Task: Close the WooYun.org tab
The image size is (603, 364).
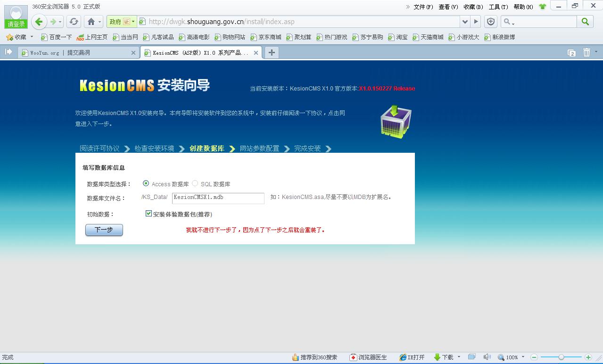Action: 133,53
